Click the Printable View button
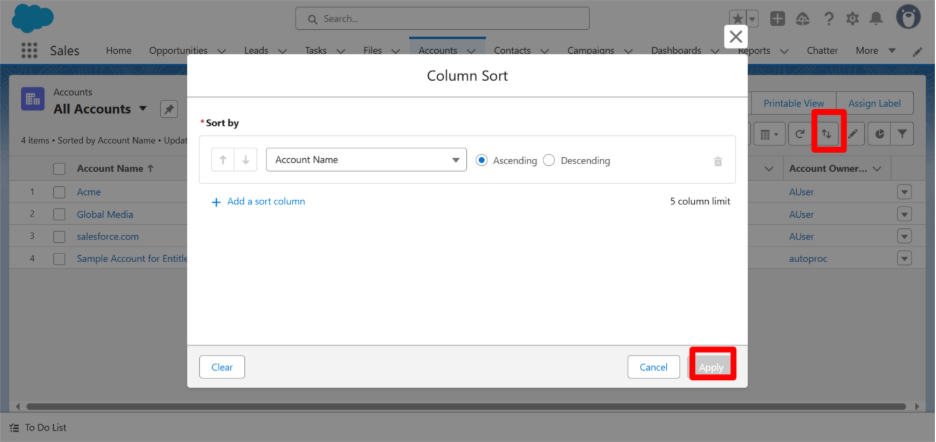The image size is (936, 442). [793, 103]
